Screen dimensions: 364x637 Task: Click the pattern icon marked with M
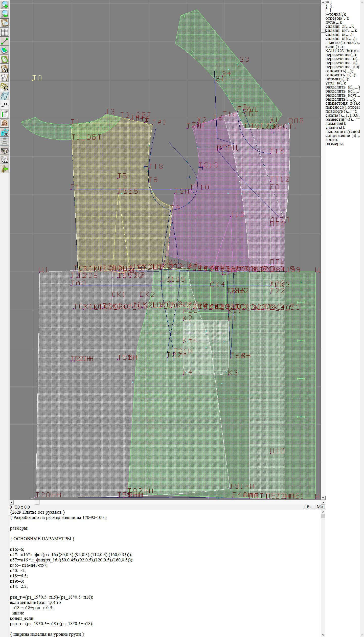(5, 69)
